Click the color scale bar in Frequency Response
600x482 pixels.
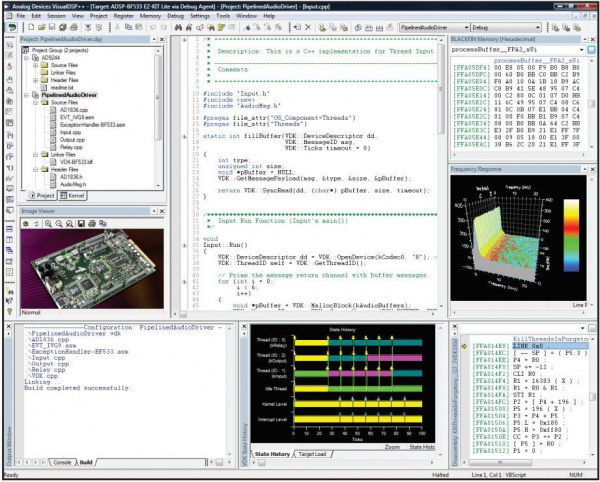(x=570, y=235)
